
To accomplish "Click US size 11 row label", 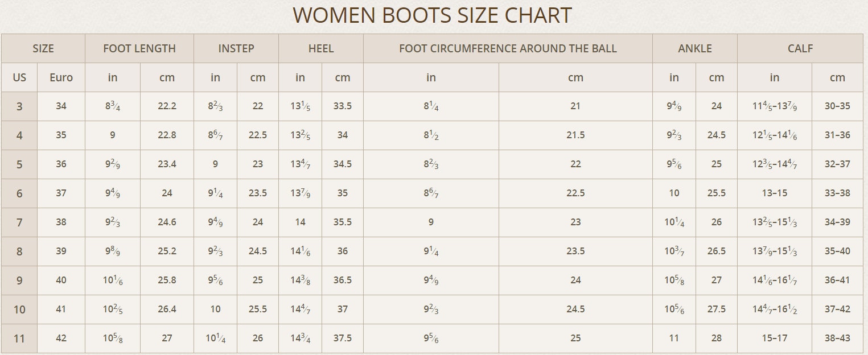I will (x=19, y=339).
